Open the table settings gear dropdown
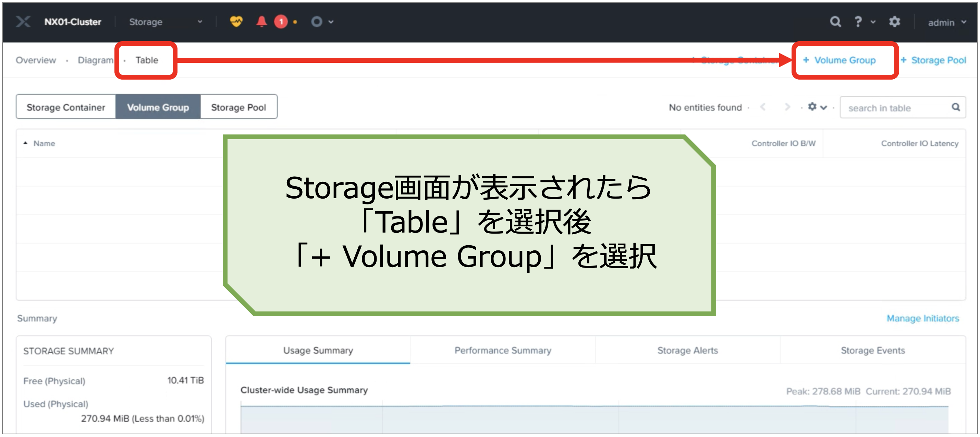980x437 pixels. pyautogui.click(x=817, y=107)
